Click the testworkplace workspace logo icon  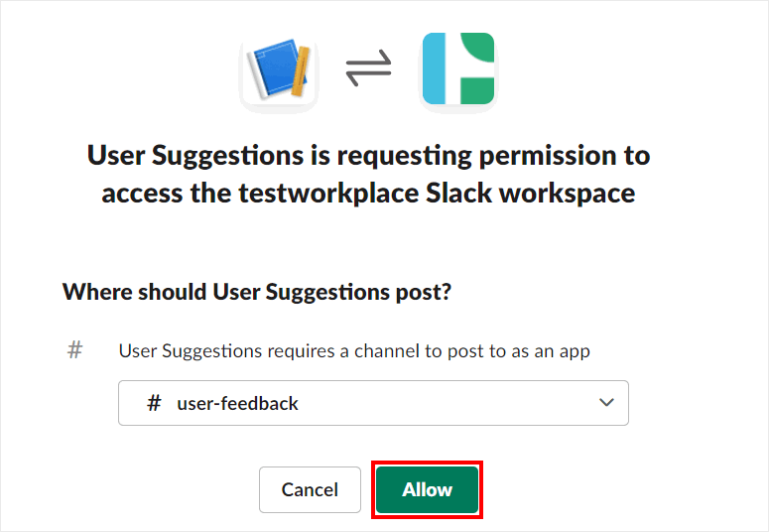click(x=457, y=69)
